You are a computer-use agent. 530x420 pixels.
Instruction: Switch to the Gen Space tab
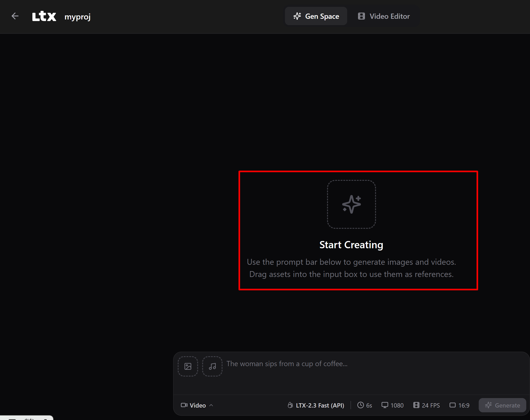(x=316, y=16)
